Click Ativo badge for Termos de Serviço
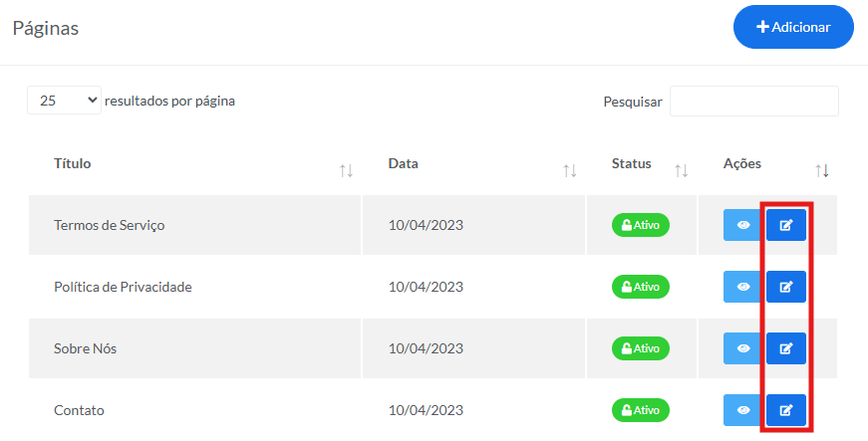 (641, 225)
